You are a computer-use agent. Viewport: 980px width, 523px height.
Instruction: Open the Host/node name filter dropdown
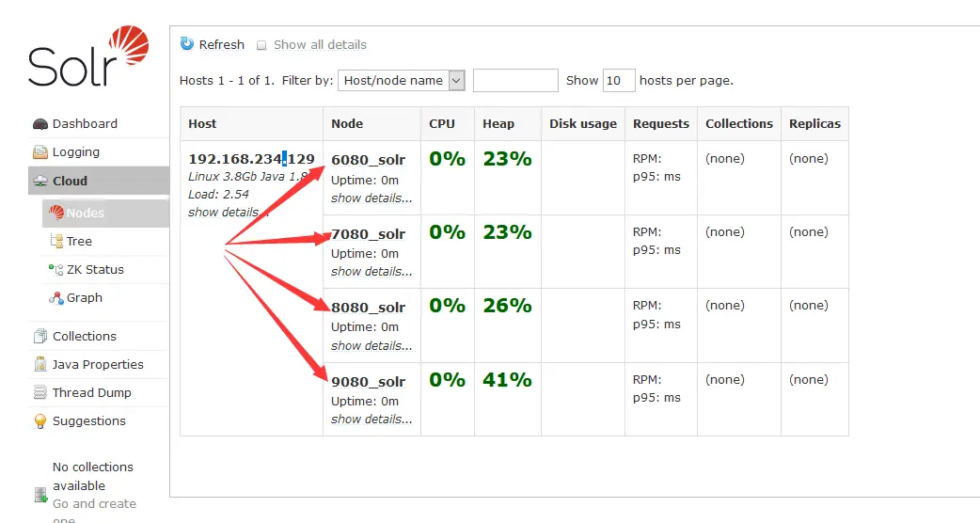pos(402,80)
